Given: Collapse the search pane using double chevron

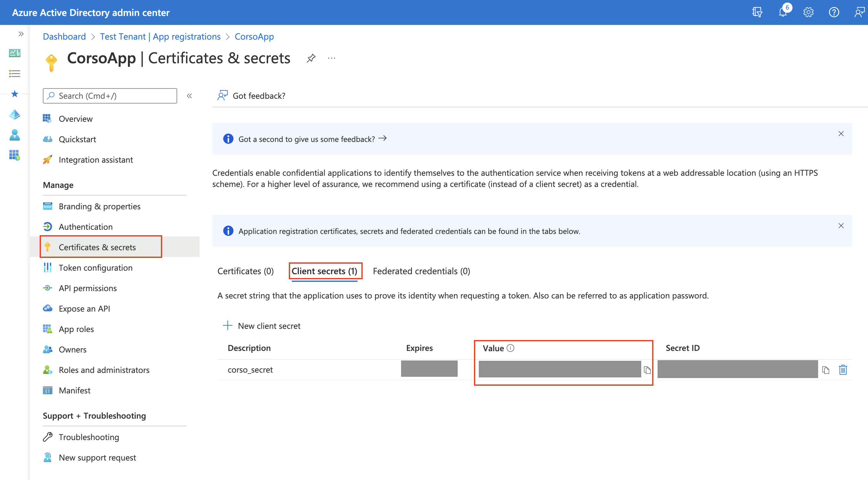Looking at the screenshot, I should [190, 96].
